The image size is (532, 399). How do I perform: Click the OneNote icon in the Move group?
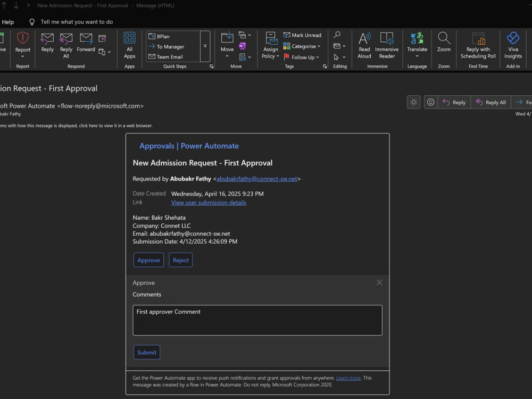[243, 47]
